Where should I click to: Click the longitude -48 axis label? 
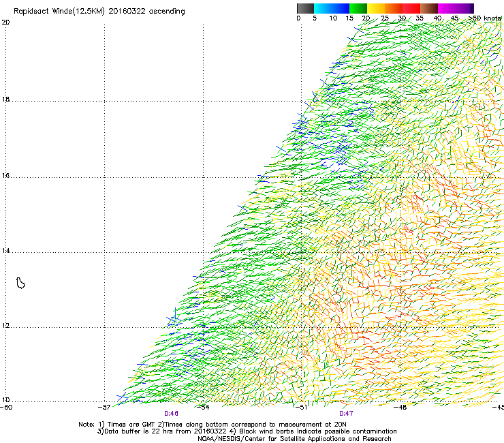pyautogui.click(x=400, y=408)
